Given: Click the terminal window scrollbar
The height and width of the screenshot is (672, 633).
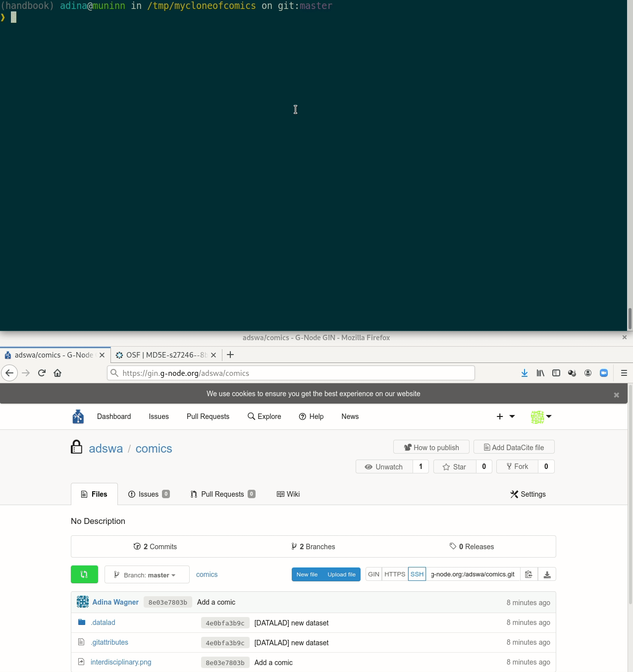Looking at the screenshot, I should tap(630, 318).
